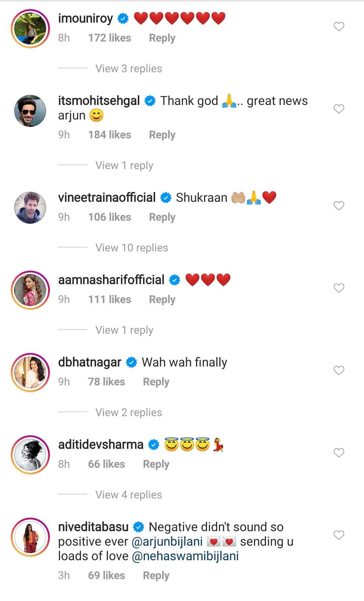Tap the heart beside aditidevsharma's comment
The height and width of the screenshot is (601, 364).
click(x=339, y=453)
